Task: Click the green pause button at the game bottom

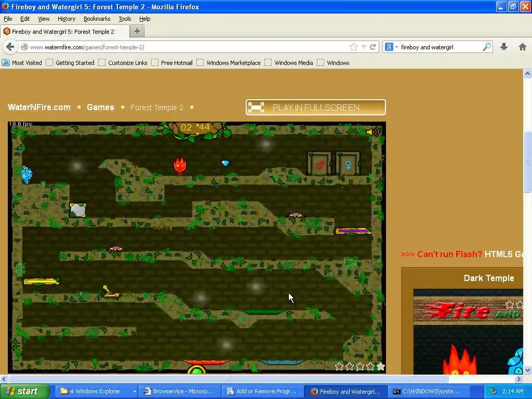Action: coord(196,369)
